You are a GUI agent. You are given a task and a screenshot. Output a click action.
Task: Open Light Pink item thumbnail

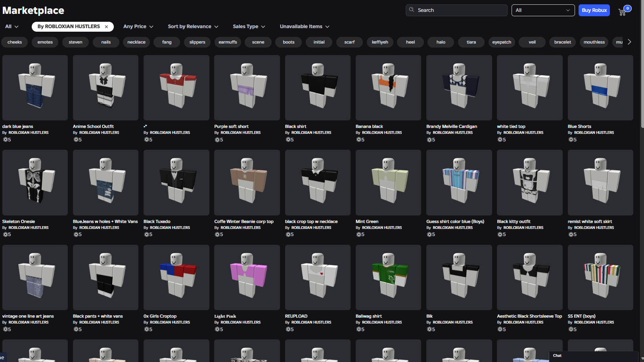coord(247,277)
